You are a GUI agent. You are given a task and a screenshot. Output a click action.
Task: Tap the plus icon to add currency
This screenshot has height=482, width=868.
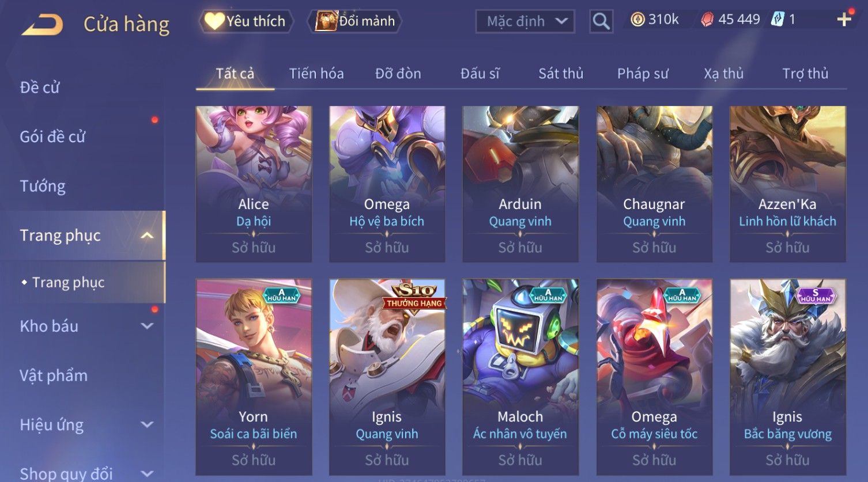point(844,20)
